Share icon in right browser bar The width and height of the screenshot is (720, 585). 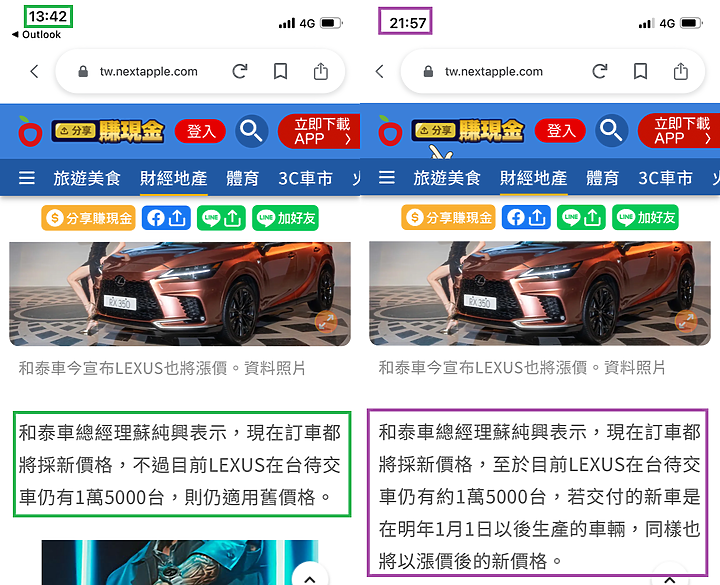pyautogui.click(x=681, y=71)
